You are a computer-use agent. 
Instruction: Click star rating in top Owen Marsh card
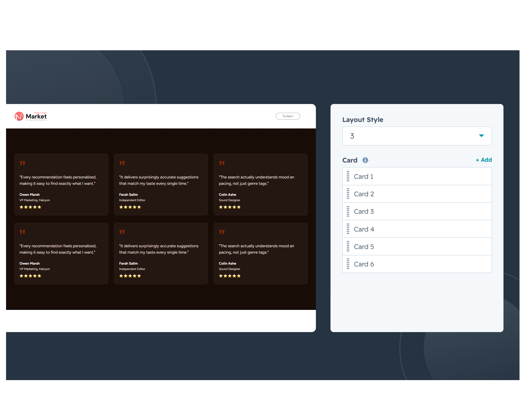pyautogui.click(x=30, y=207)
